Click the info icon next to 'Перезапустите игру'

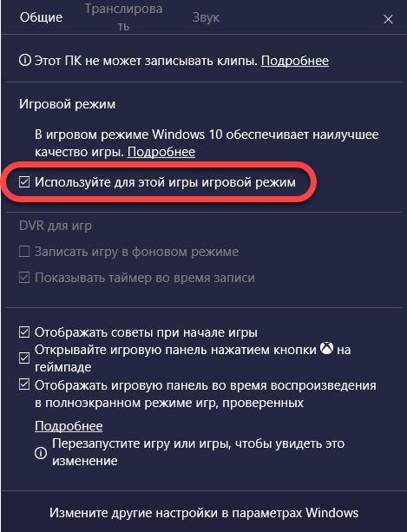pyautogui.click(x=41, y=453)
